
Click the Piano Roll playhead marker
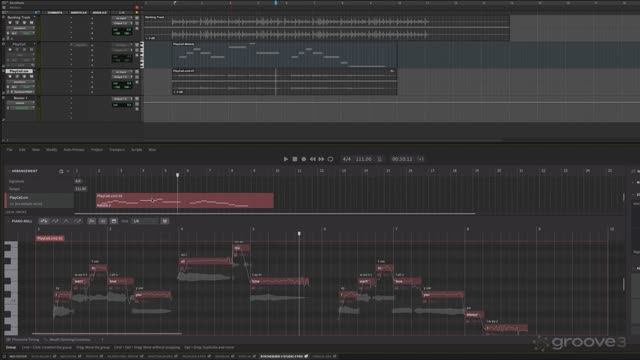tap(299, 233)
